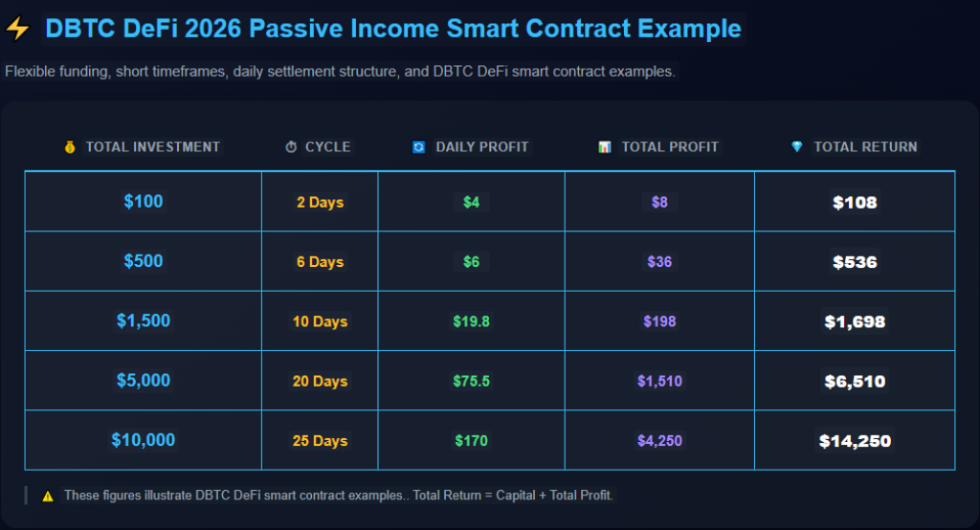
Task: Click the money bag icon for Total Investment
Action: coord(69,147)
